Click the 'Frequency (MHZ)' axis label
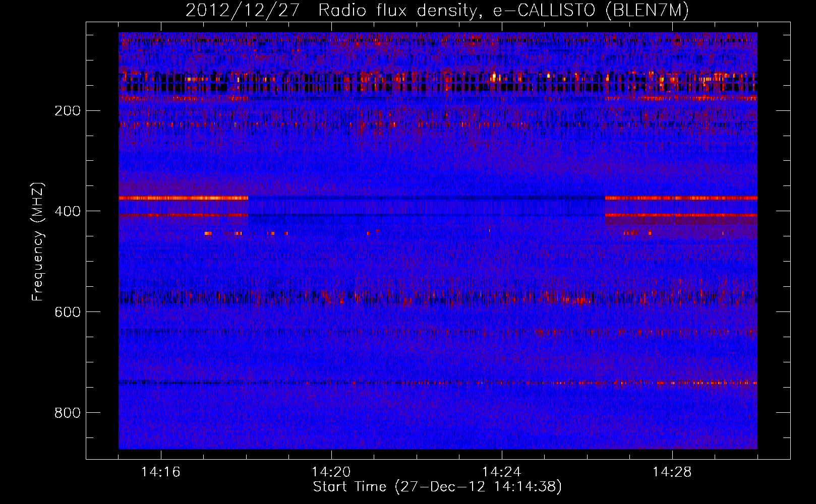 (38, 241)
